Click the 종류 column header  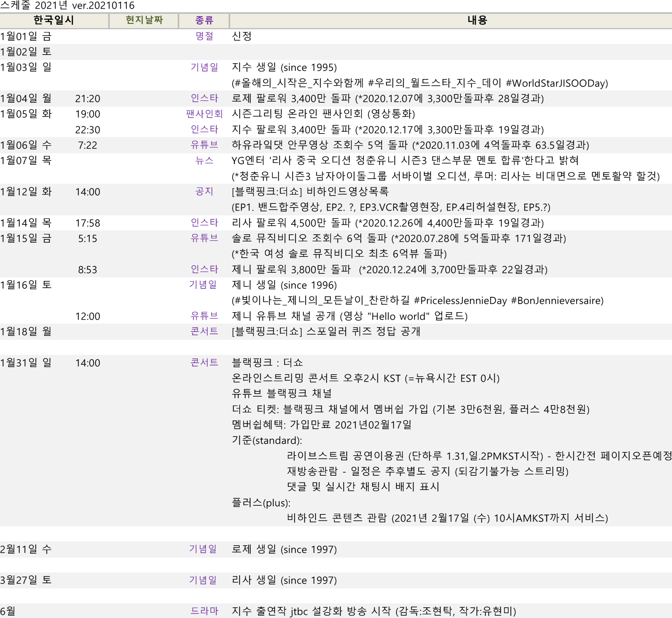click(204, 20)
